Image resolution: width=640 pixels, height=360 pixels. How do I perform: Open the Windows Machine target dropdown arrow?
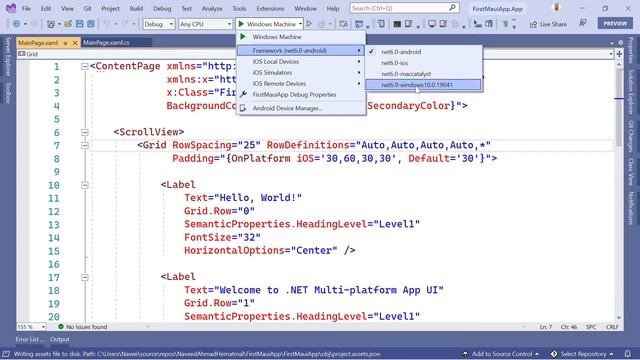click(x=300, y=24)
